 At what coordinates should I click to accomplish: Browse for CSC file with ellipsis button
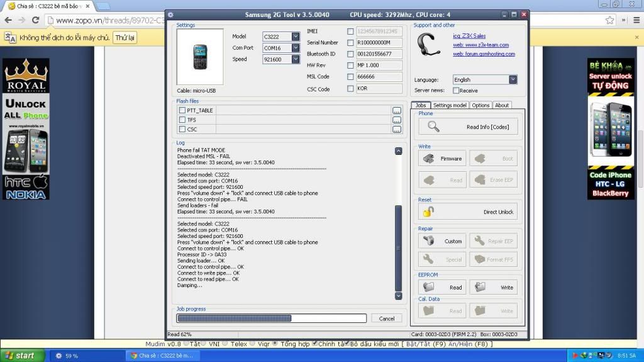(396, 130)
